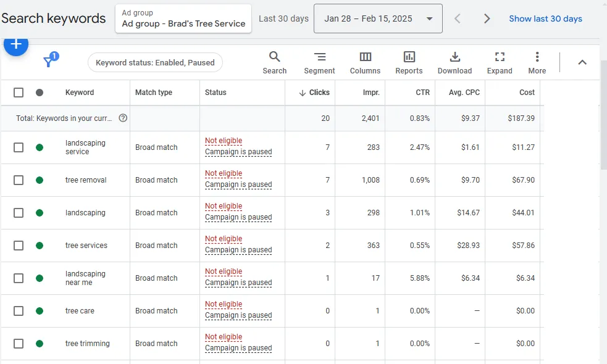Check the select-all keywords checkbox
The width and height of the screenshot is (607, 364).
click(x=18, y=93)
